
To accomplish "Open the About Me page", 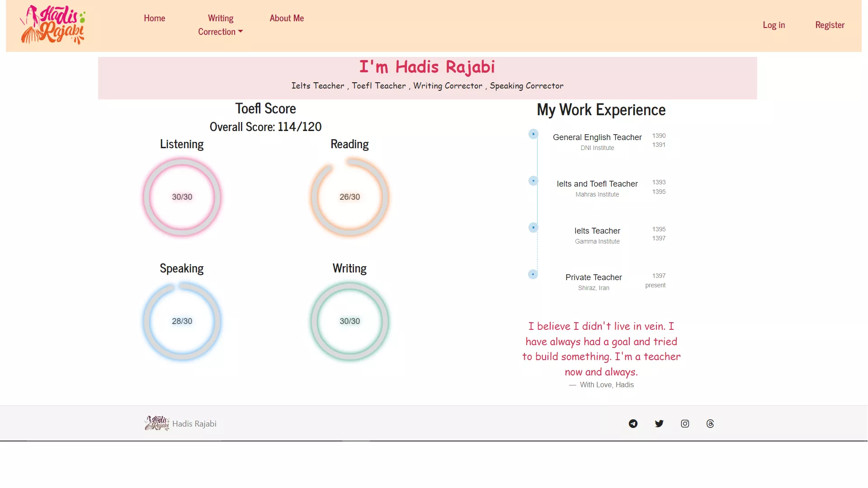I will (x=287, y=18).
